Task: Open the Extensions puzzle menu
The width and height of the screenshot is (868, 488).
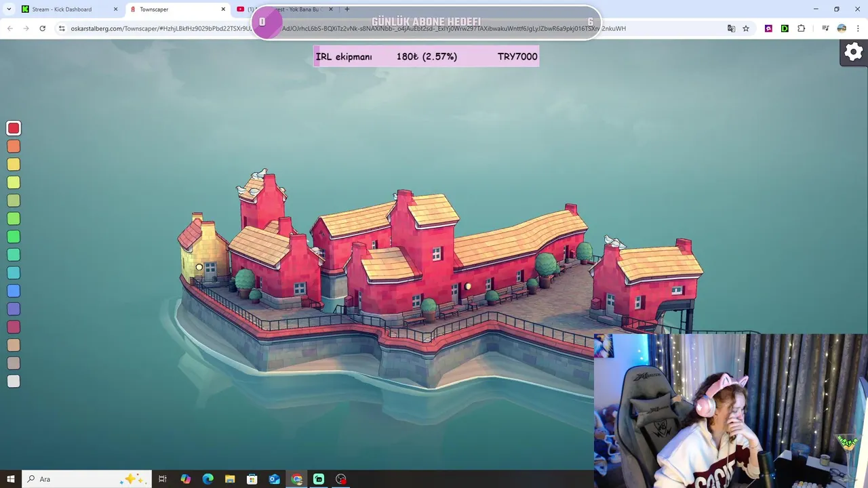Action: pyautogui.click(x=802, y=28)
